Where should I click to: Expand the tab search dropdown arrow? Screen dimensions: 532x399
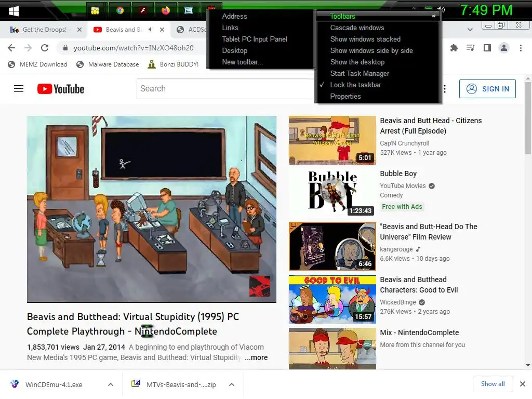tap(470, 30)
